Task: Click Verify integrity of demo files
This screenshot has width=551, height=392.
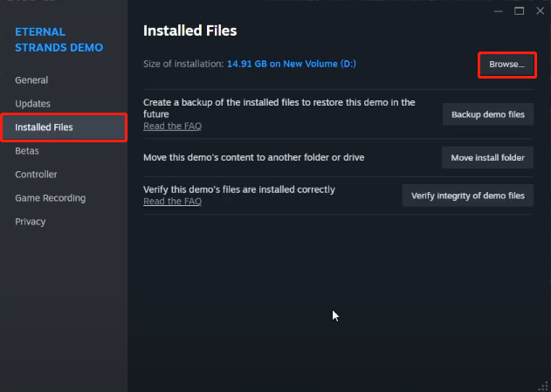Action: tap(468, 196)
